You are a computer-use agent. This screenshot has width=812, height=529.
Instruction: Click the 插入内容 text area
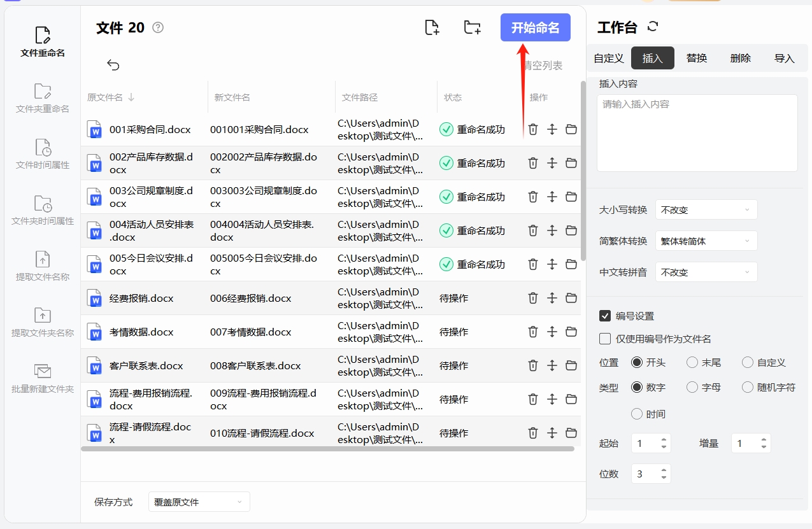[697, 133]
